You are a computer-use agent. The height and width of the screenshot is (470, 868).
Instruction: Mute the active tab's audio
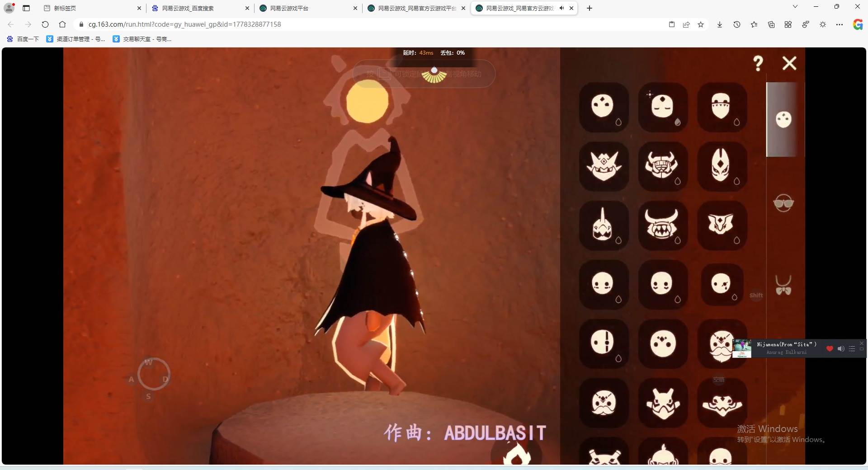561,8
